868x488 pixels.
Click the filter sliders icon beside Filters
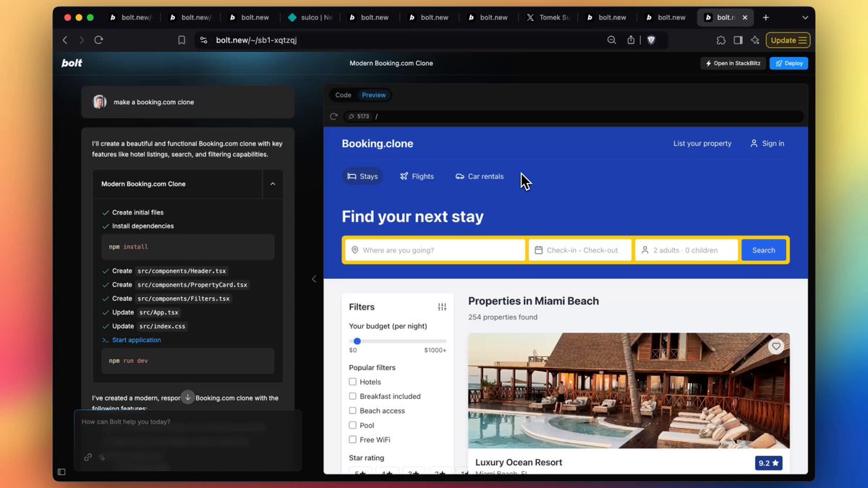(x=442, y=307)
